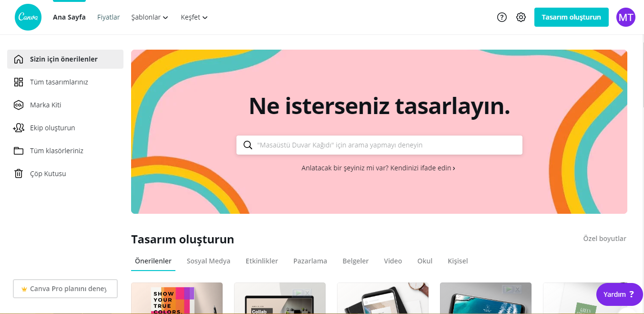Open the Yardım help bubble
Viewport: 644px width, 314px height.
(619, 294)
